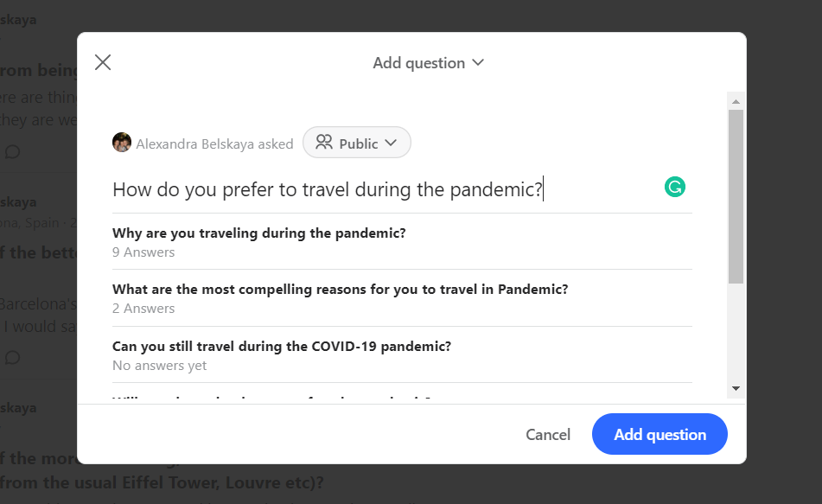Open the Public audience dropdown
This screenshot has height=504, width=822.
coord(357,143)
